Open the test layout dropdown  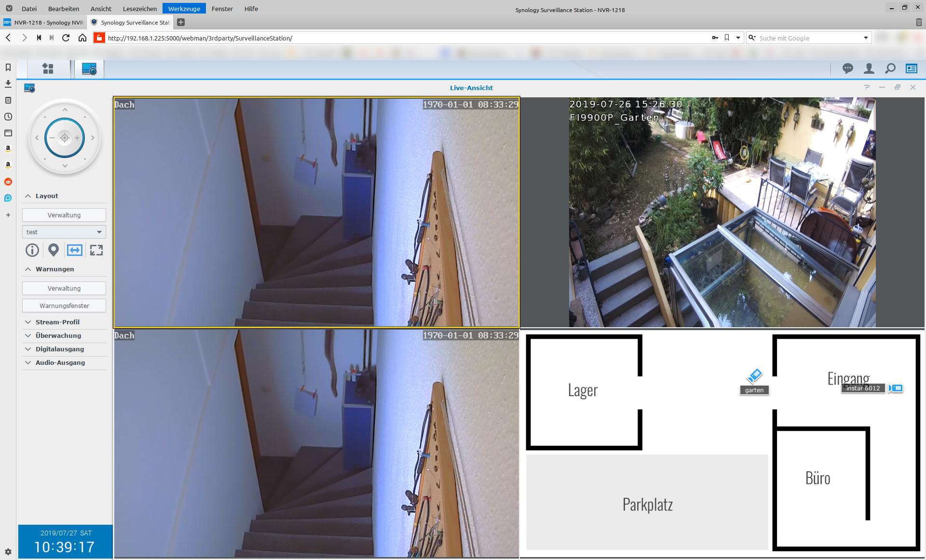pyautogui.click(x=64, y=232)
